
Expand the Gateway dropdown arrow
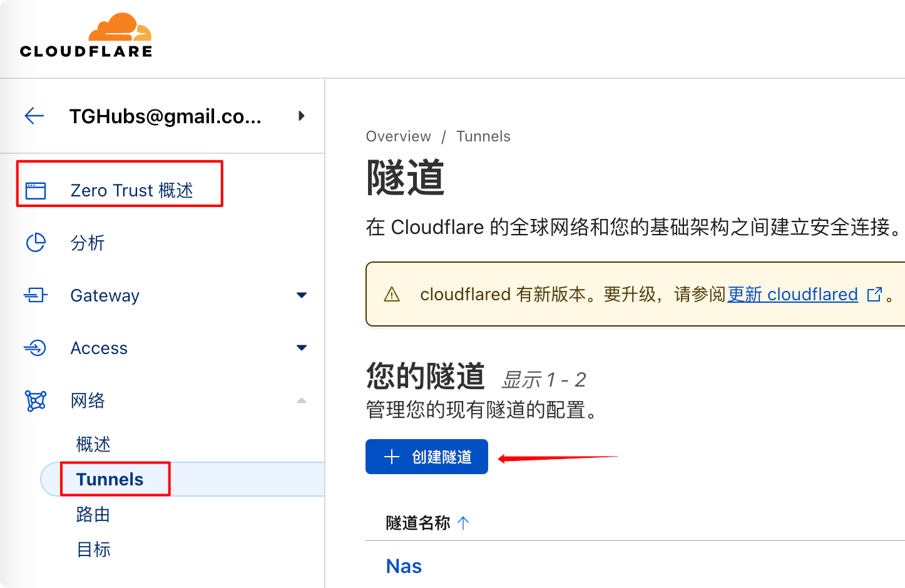coord(302,295)
